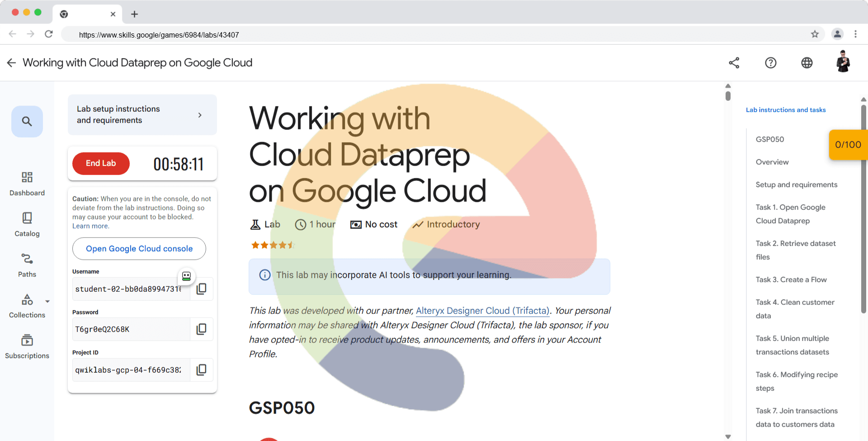Click the info icon in AI notice
The height and width of the screenshot is (441, 868).
265,275
